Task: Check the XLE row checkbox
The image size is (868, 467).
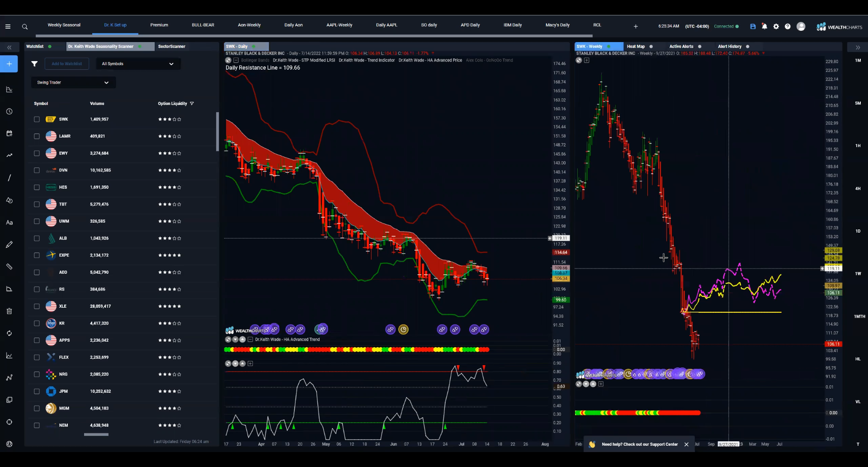Action: pos(37,306)
